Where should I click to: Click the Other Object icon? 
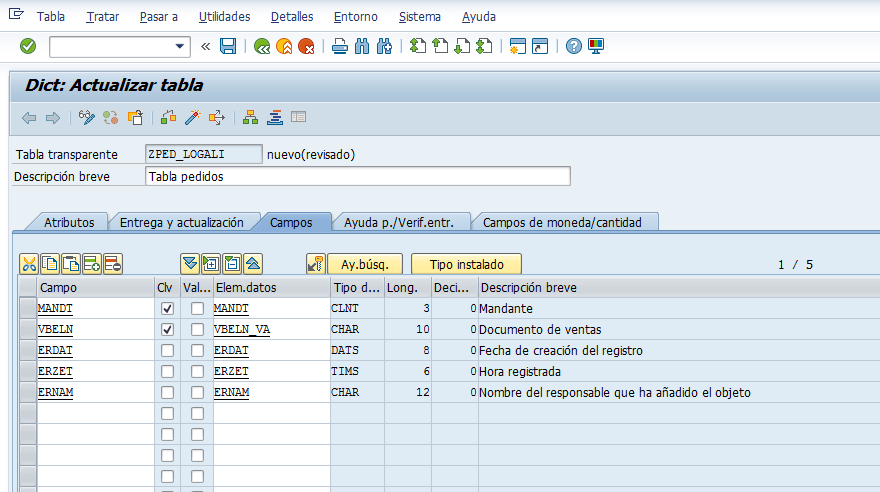click(135, 117)
